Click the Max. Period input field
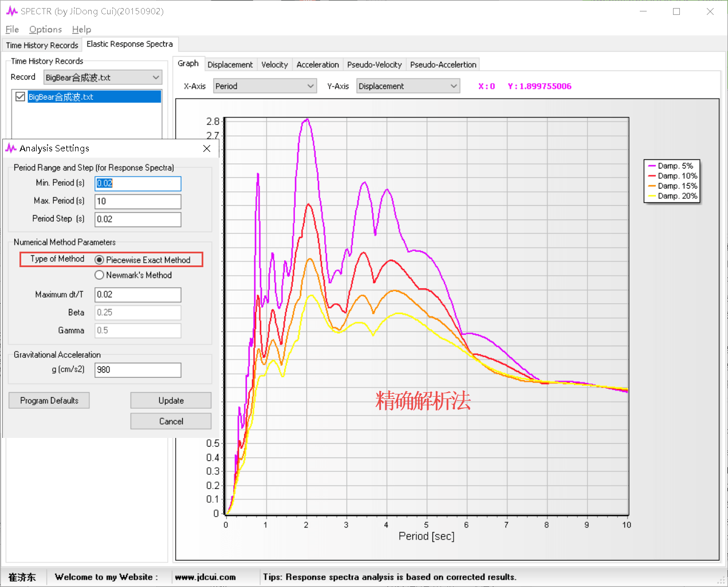728x587 pixels. 138,201
